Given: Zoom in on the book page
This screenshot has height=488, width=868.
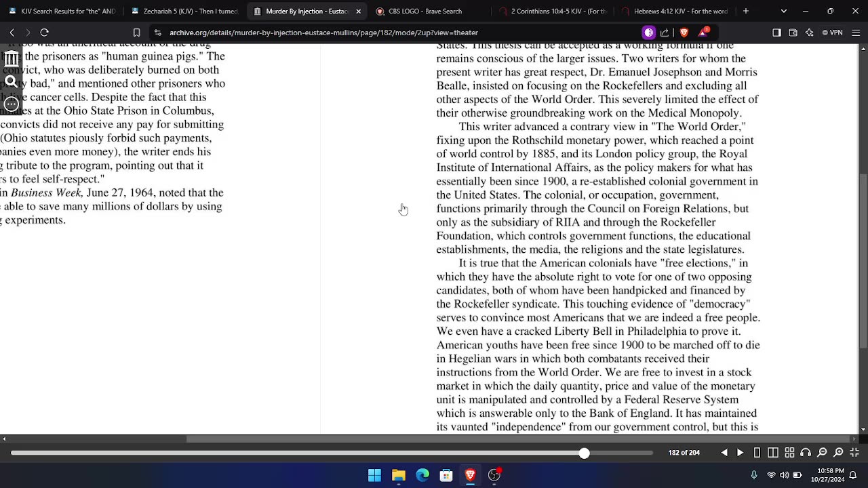Looking at the screenshot, I should click(838, 453).
